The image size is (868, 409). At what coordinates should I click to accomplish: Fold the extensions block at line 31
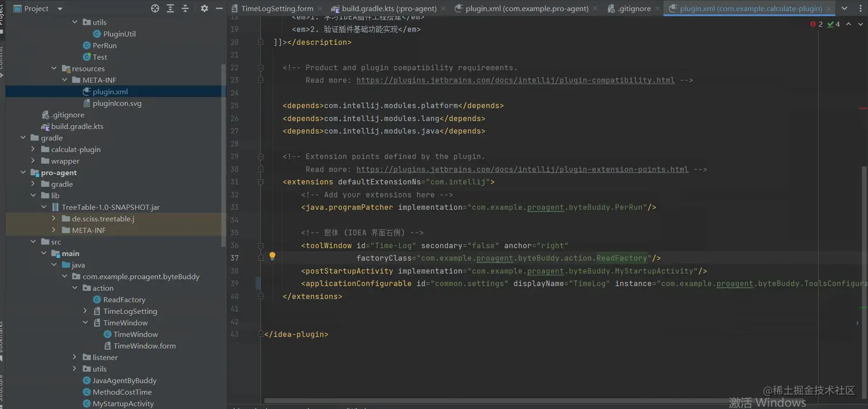coord(261,182)
